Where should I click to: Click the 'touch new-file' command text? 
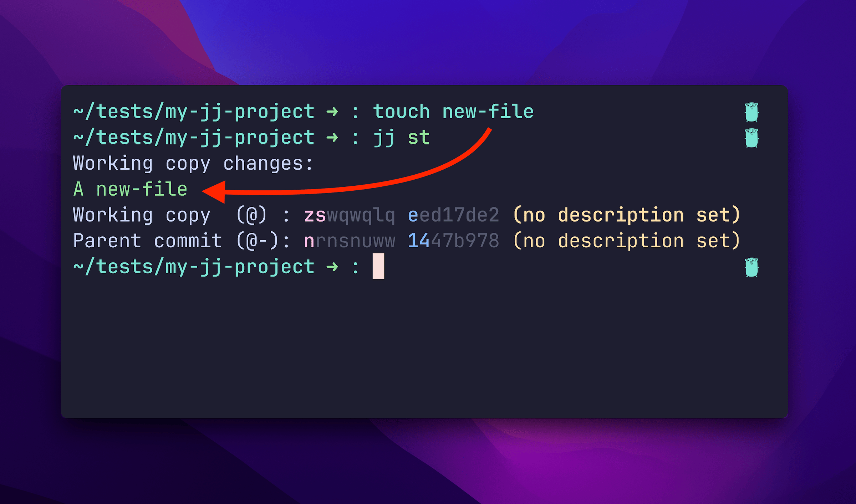453,112
